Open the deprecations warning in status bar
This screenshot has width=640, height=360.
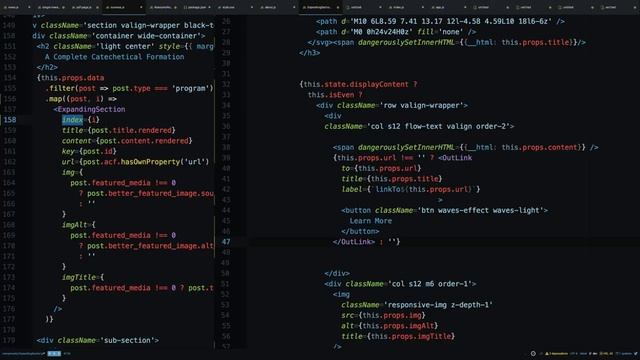pyautogui.click(x=556, y=353)
